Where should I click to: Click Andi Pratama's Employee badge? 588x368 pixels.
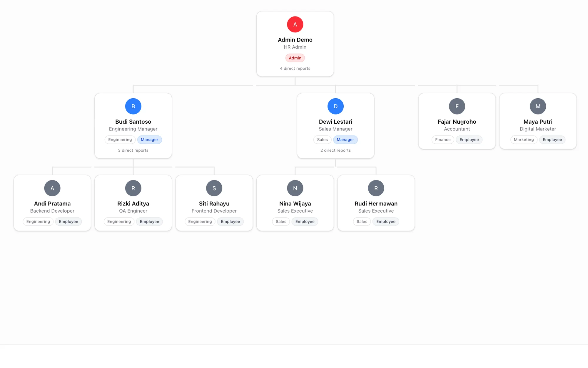pyautogui.click(x=69, y=221)
